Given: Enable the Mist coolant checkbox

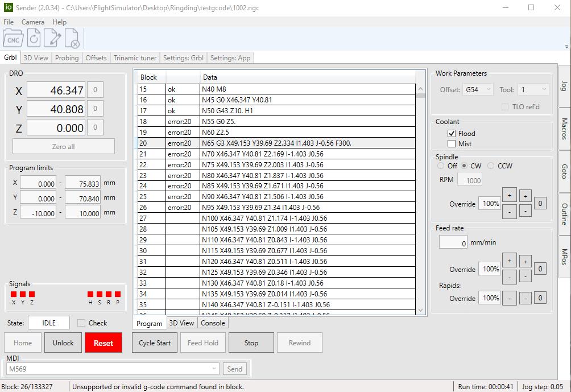Looking at the screenshot, I should click(x=452, y=144).
